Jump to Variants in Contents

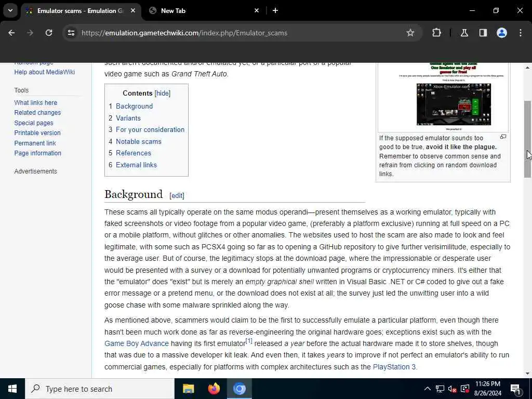(128, 118)
